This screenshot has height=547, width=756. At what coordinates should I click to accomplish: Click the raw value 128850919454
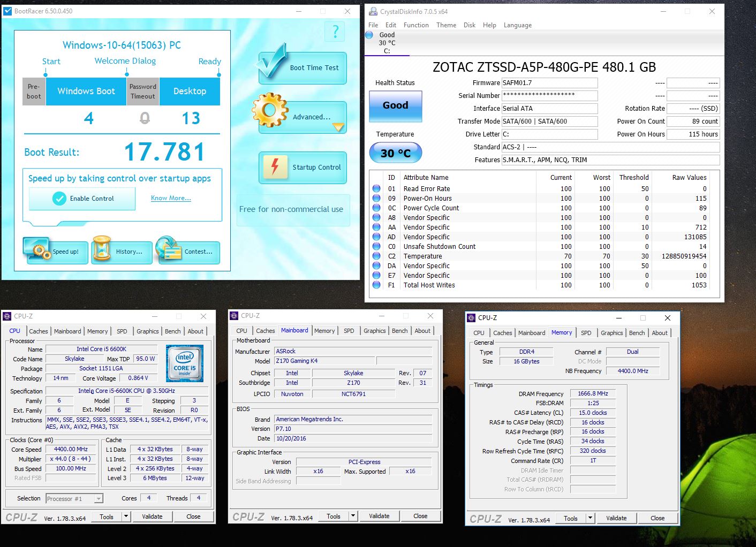click(684, 256)
